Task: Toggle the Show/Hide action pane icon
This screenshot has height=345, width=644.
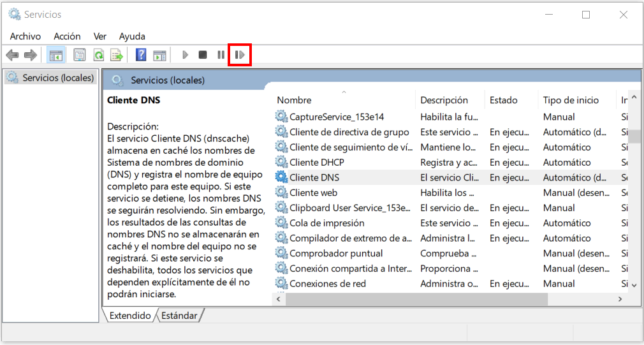Action: [x=159, y=55]
